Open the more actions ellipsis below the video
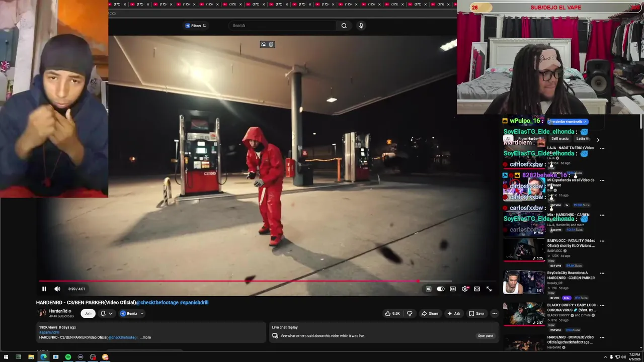644x362 pixels. [495, 313]
